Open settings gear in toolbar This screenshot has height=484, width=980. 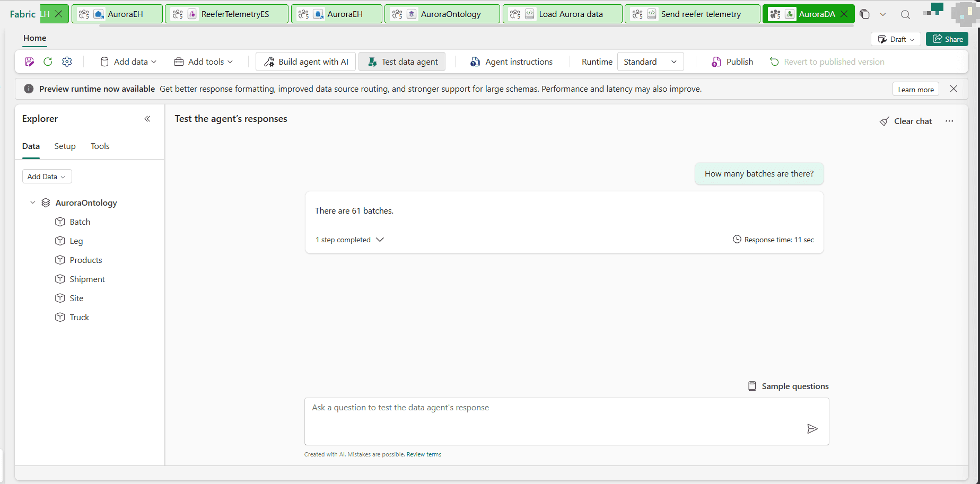(x=67, y=62)
